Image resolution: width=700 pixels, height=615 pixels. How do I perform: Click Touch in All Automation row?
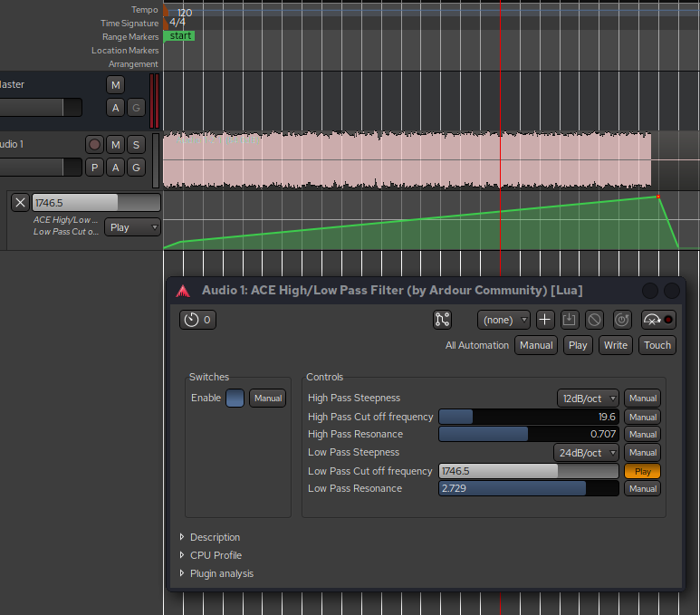657,345
